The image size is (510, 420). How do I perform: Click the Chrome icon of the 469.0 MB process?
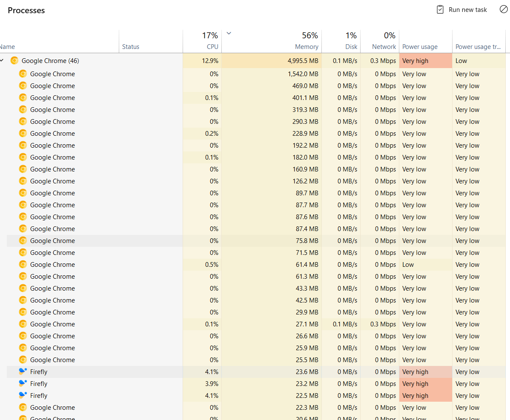(22, 86)
